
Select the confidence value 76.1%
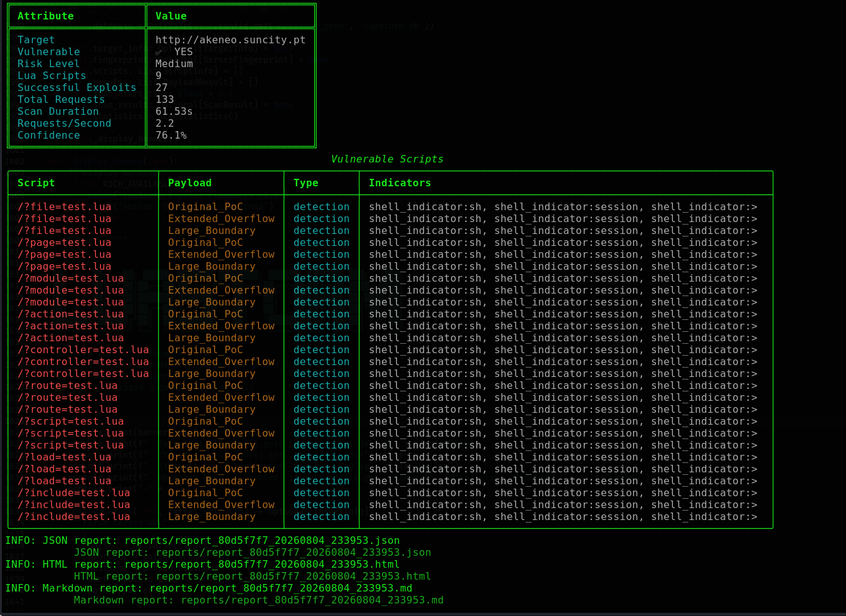pos(171,135)
